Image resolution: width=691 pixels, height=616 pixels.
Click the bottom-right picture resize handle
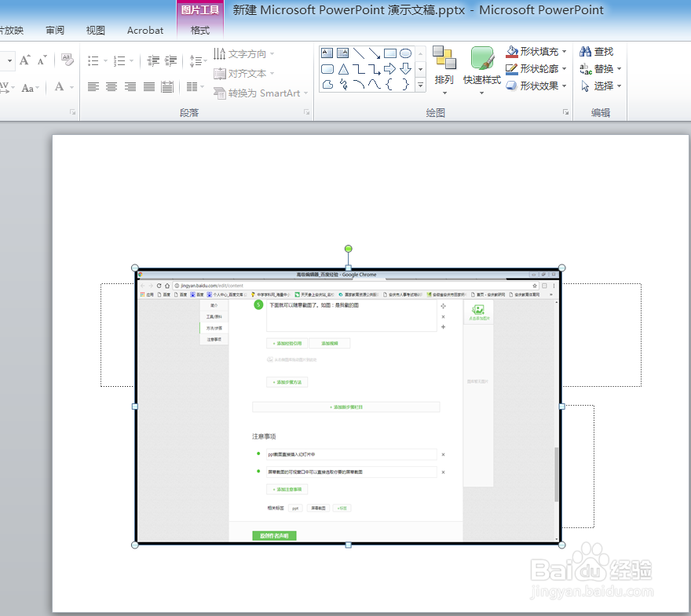pyautogui.click(x=562, y=545)
